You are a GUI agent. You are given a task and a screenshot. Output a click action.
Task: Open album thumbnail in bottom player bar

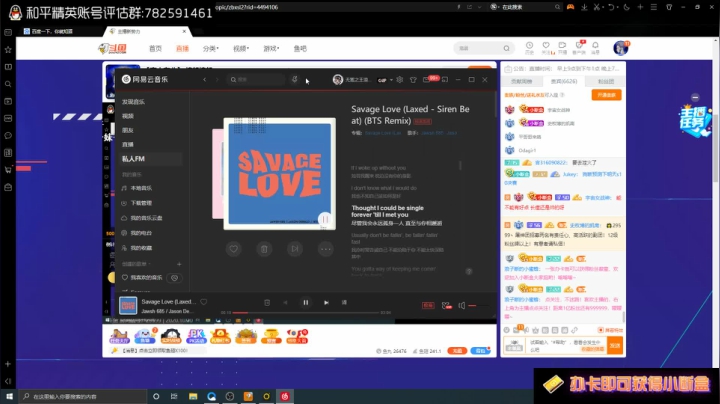128,306
